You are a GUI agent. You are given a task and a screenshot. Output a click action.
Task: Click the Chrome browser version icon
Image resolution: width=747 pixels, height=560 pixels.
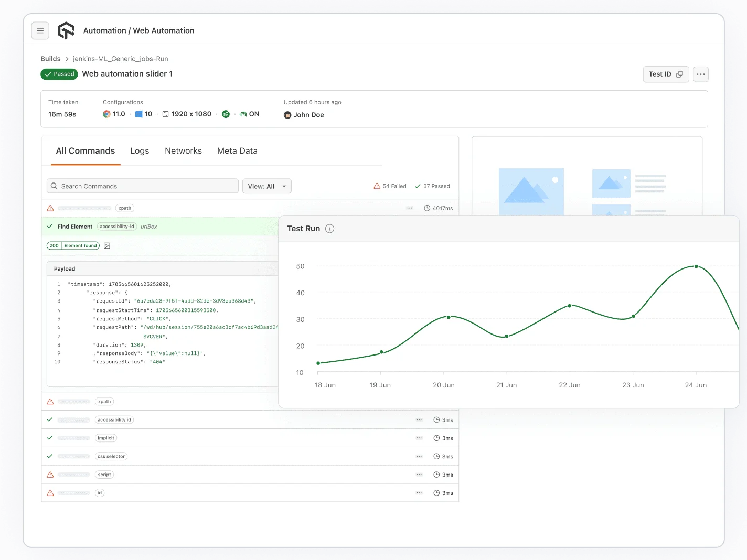(x=106, y=114)
